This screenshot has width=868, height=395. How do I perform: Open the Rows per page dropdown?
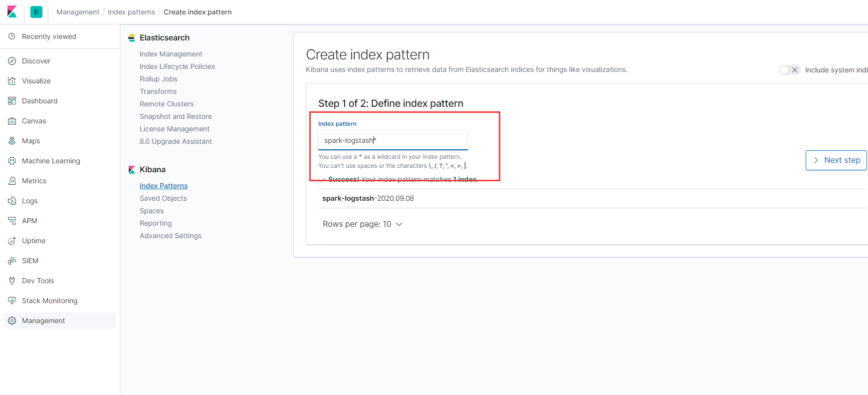click(x=363, y=224)
